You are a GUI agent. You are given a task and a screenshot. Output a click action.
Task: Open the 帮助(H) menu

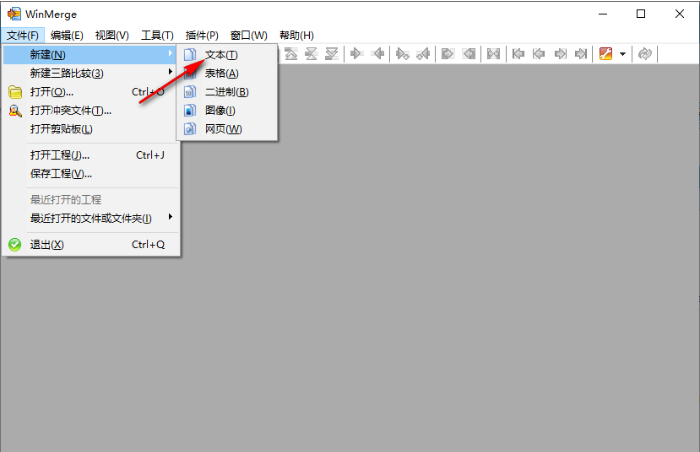coord(296,35)
